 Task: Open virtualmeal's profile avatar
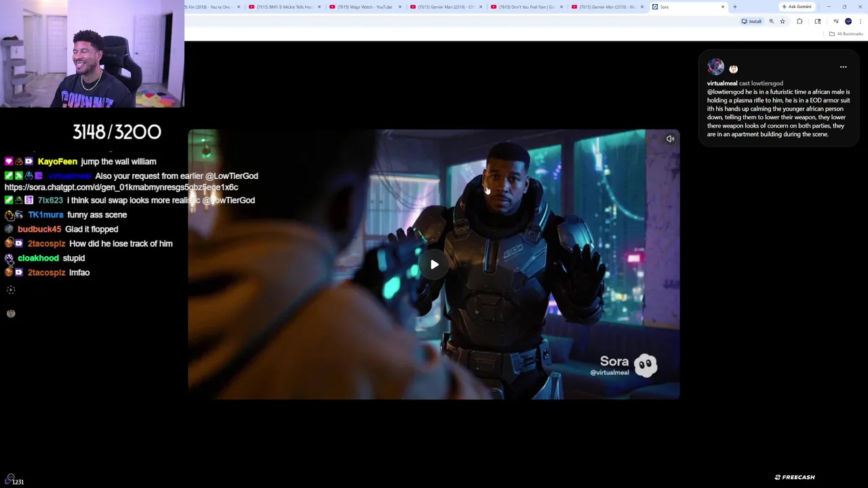[x=715, y=66]
